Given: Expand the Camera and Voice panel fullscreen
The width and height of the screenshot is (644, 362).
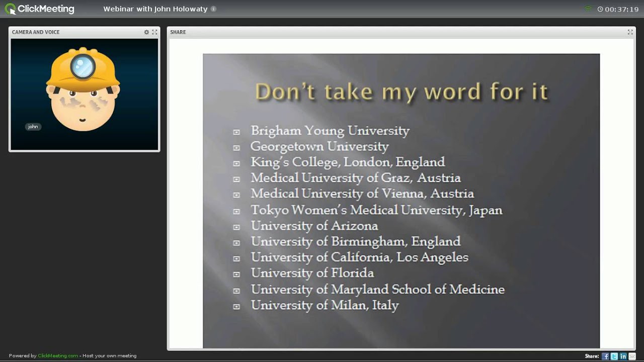Looking at the screenshot, I should point(154,32).
